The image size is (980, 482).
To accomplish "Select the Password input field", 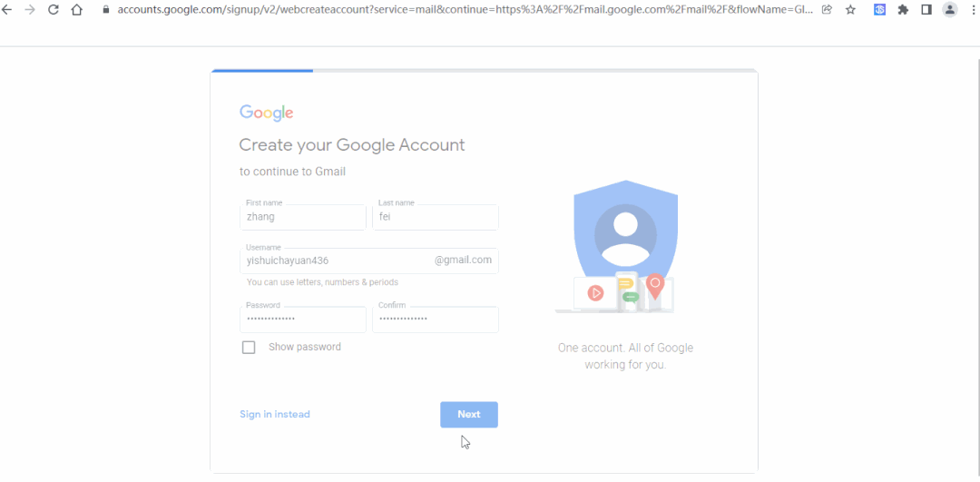I will coord(303,320).
